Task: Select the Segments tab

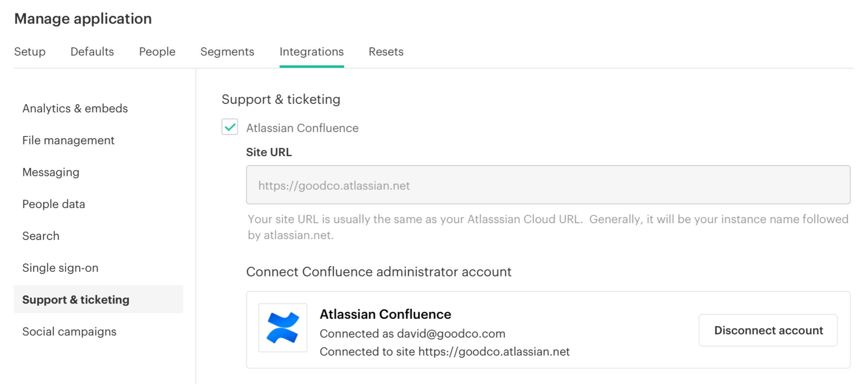Action: pos(227,52)
